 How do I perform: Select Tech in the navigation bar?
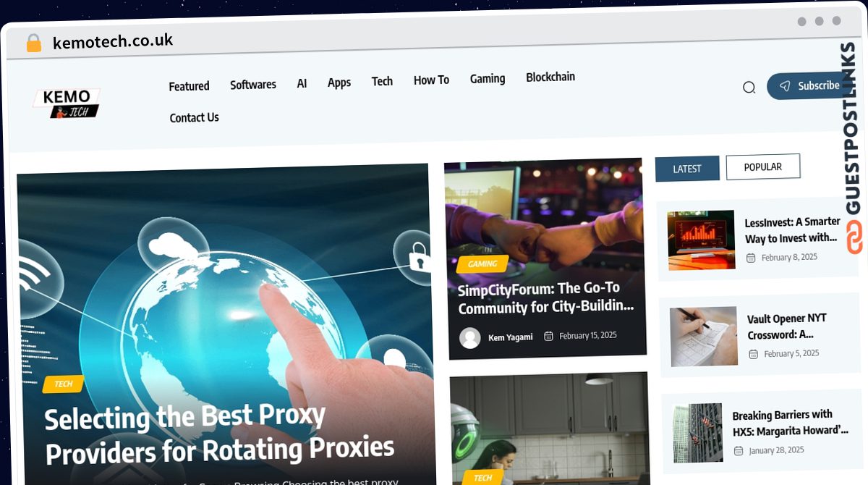pyautogui.click(x=382, y=81)
